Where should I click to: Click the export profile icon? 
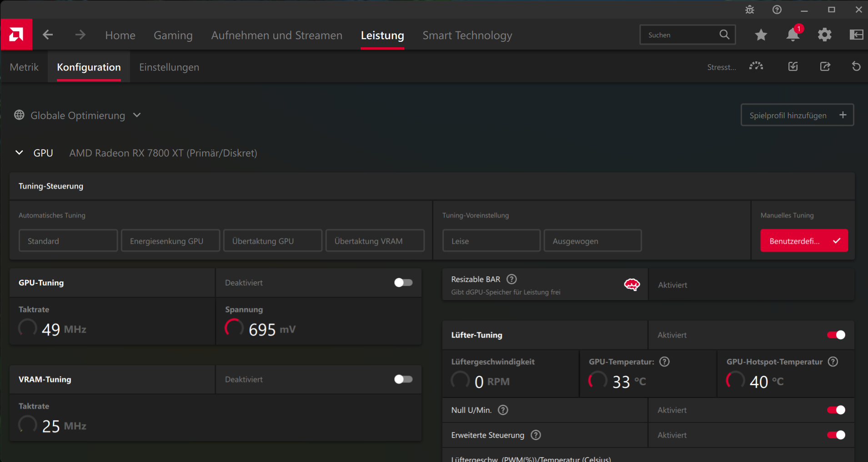click(x=825, y=66)
